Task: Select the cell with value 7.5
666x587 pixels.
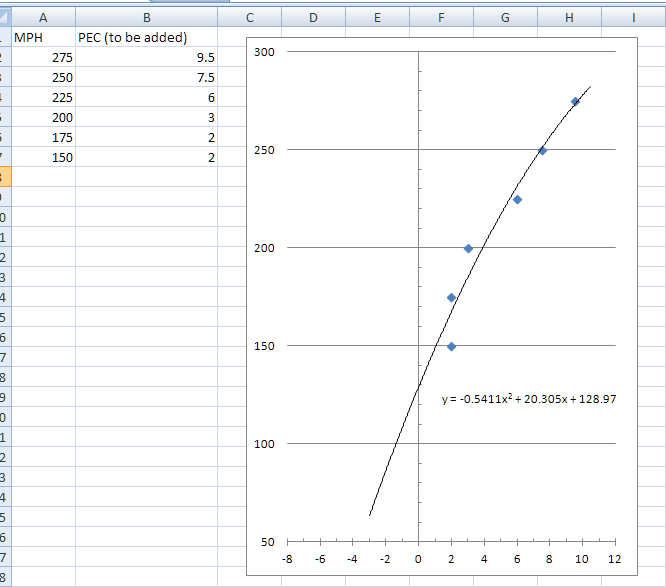Action: (147, 77)
